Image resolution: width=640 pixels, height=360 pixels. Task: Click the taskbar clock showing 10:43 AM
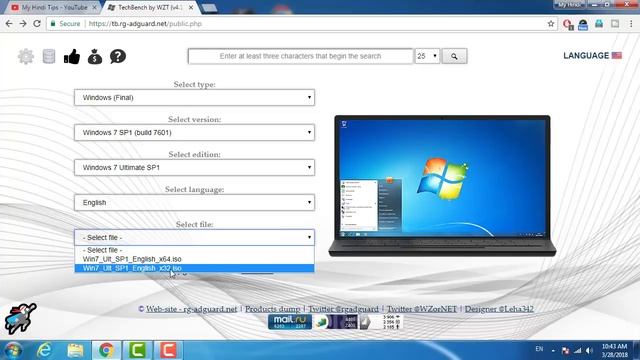pyautogui.click(x=614, y=351)
